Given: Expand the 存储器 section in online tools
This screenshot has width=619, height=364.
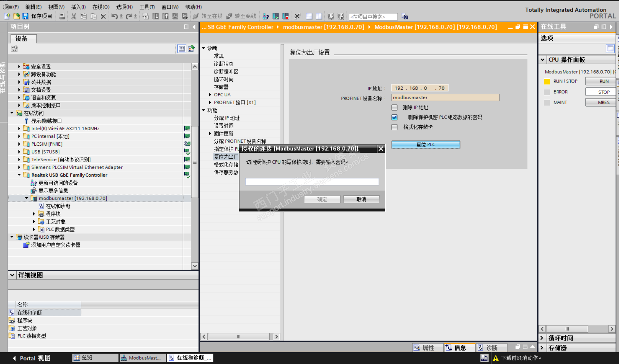Looking at the screenshot, I should (x=542, y=348).
